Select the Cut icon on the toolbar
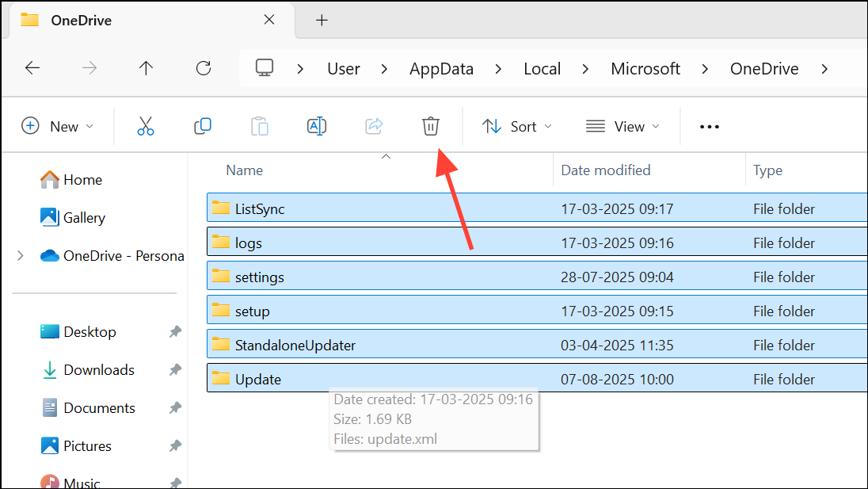The height and width of the screenshot is (489, 868). click(x=146, y=126)
